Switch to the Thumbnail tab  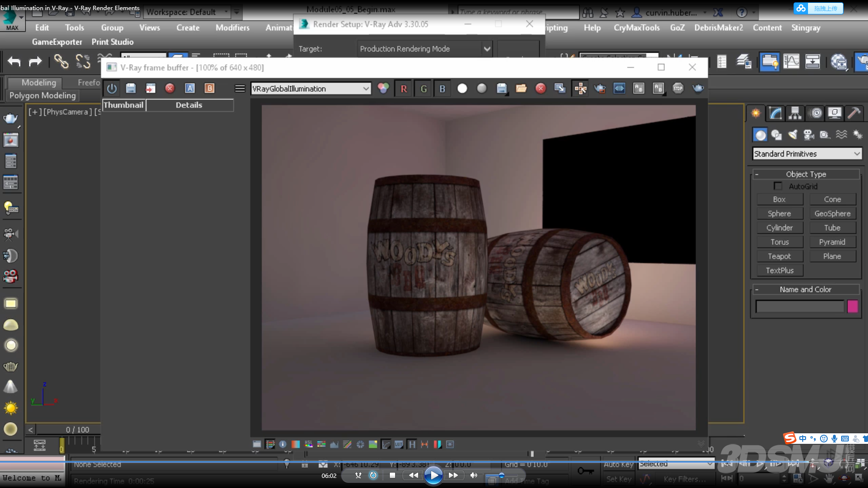123,105
